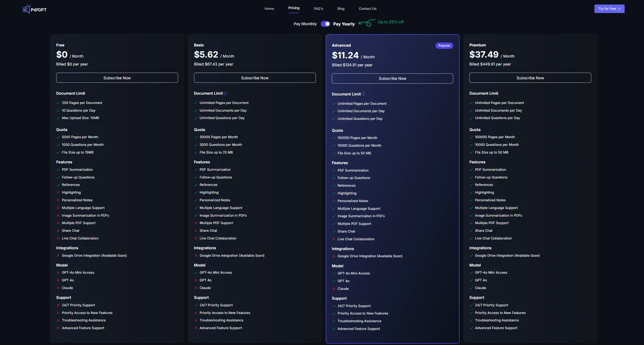Select the Pay Monthly label
This screenshot has height=345, width=644.
[305, 24]
